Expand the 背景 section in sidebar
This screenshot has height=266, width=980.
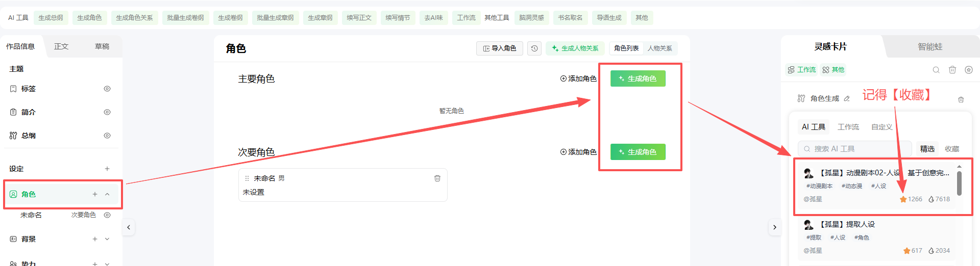click(x=107, y=239)
